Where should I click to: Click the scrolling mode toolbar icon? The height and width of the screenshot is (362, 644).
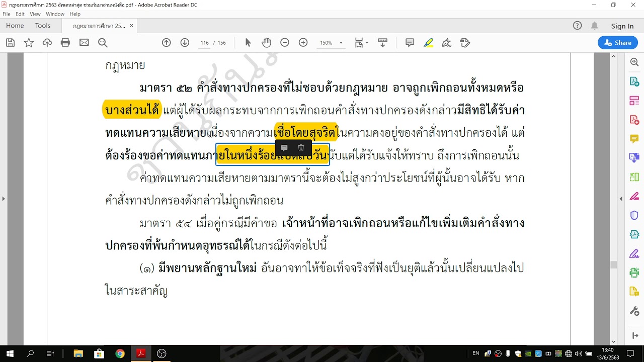(x=382, y=43)
